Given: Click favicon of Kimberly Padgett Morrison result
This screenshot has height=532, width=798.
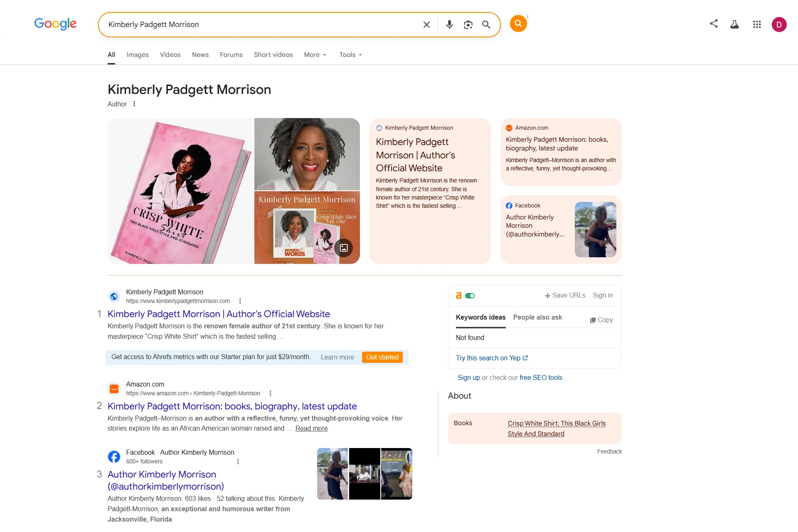Looking at the screenshot, I should coord(114,296).
